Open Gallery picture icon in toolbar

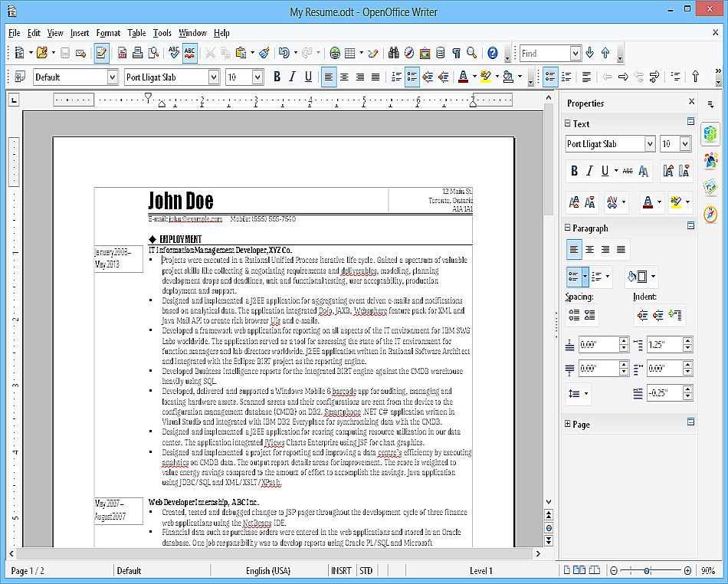pos(425,53)
